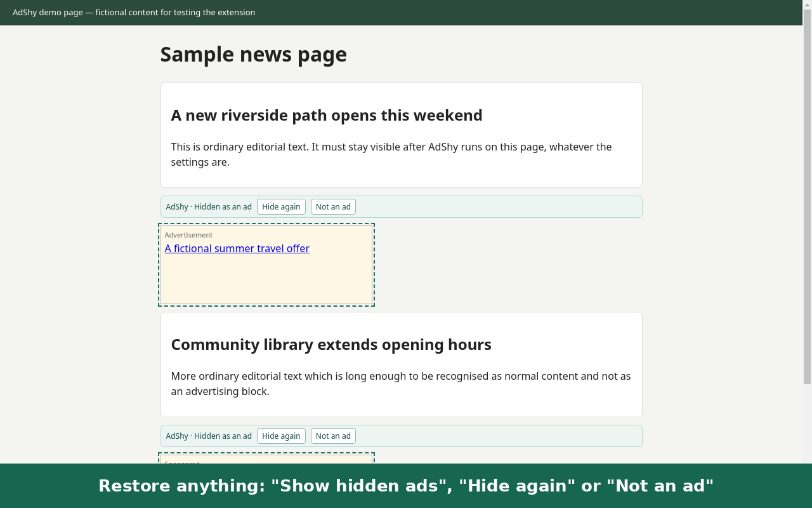The height and width of the screenshot is (508, 812).
Task: Select the "A new riverside path opens this weekend" headline
Action: (x=327, y=116)
